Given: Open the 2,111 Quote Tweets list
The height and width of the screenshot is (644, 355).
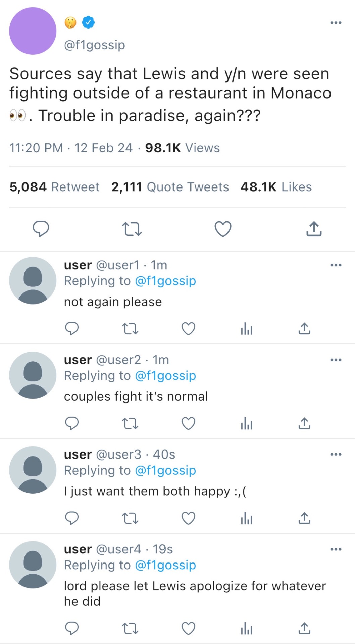Looking at the screenshot, I should click(x=170, y=187).
